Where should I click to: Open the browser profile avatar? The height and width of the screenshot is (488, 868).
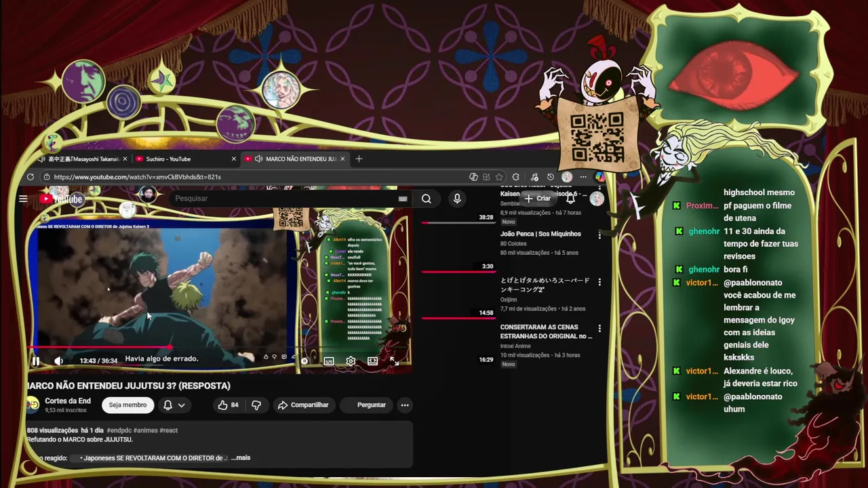click(x=567, y=177)
